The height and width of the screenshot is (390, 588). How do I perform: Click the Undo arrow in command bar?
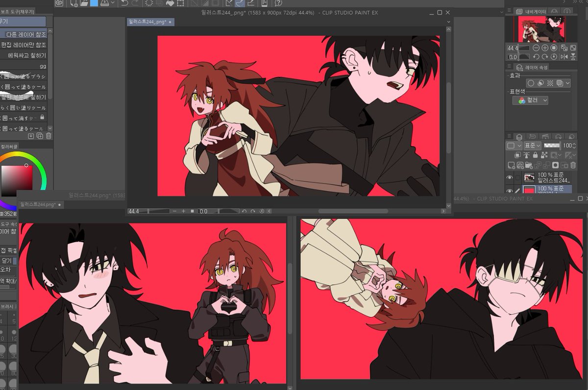[124, 3]
